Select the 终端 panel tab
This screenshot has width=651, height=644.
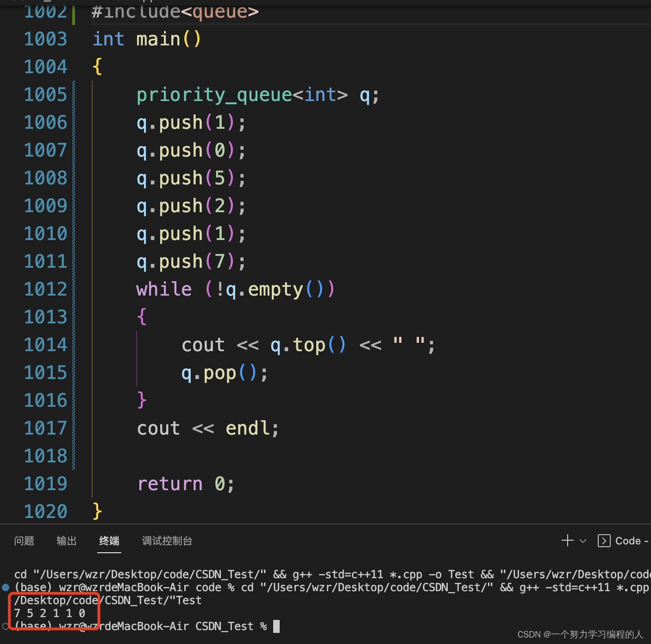coord(109,541)
